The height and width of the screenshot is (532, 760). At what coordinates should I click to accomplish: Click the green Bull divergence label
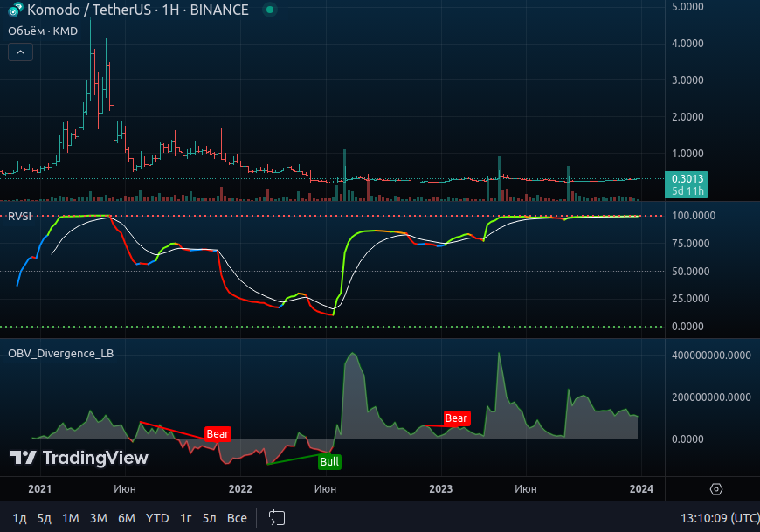click(x=329, y=462)
